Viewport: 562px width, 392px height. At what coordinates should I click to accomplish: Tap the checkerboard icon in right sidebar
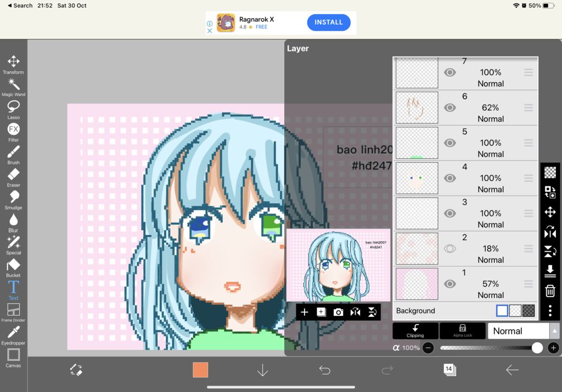(550, 173)
